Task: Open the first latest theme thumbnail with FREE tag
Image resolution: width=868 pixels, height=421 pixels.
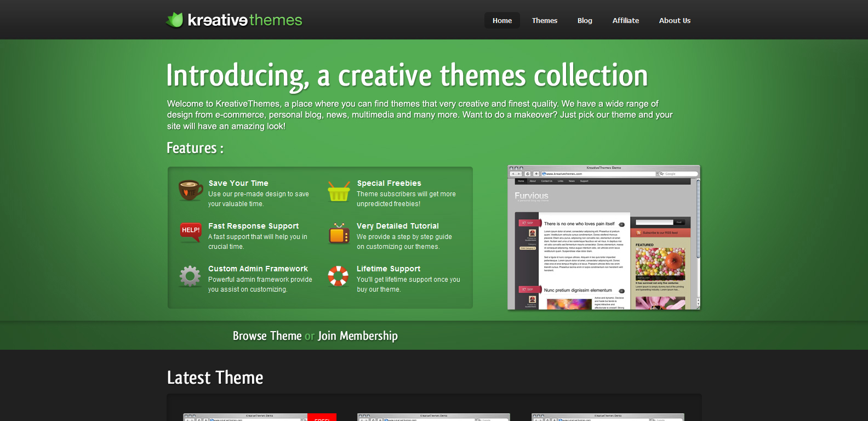Action: tap(259, 417)
